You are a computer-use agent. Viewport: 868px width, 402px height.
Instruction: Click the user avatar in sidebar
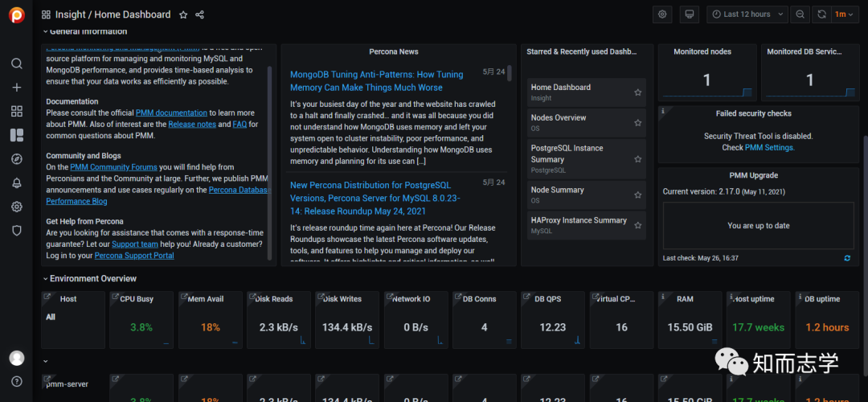pos(17,358)
